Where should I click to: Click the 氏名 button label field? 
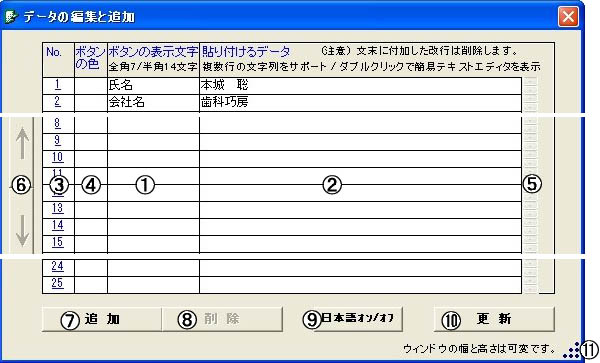click(x=153, y=86)
